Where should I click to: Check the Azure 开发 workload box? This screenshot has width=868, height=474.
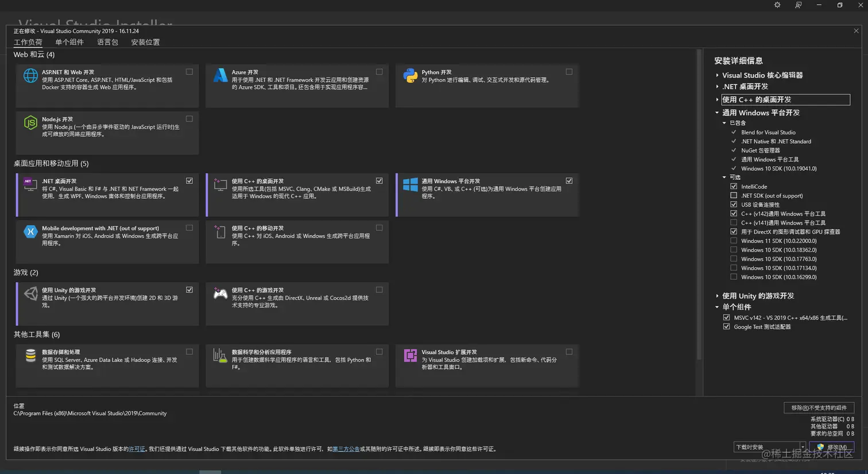pyautogui.click(x=379, y=72)
